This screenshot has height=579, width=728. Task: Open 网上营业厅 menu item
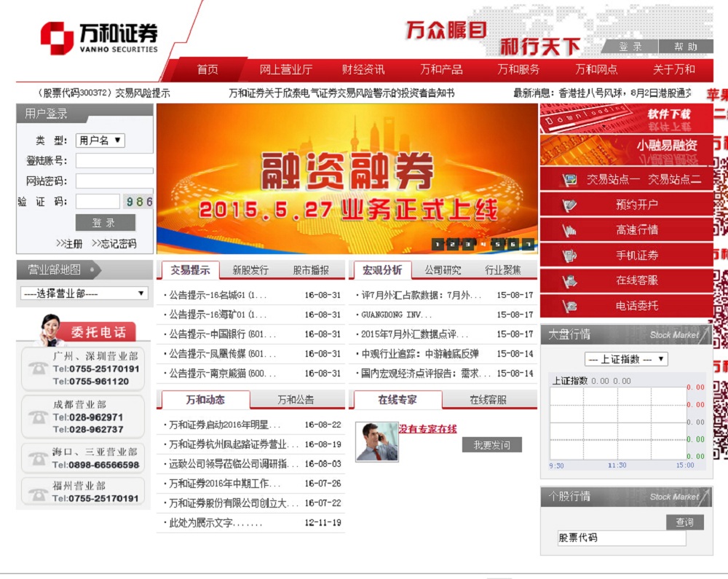[x=286, y=70]
